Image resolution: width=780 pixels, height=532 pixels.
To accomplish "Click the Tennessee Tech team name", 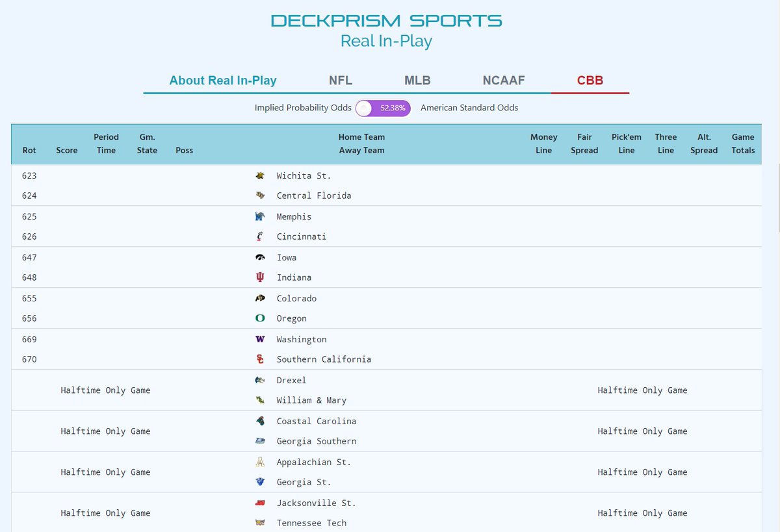I will point(311,523).
